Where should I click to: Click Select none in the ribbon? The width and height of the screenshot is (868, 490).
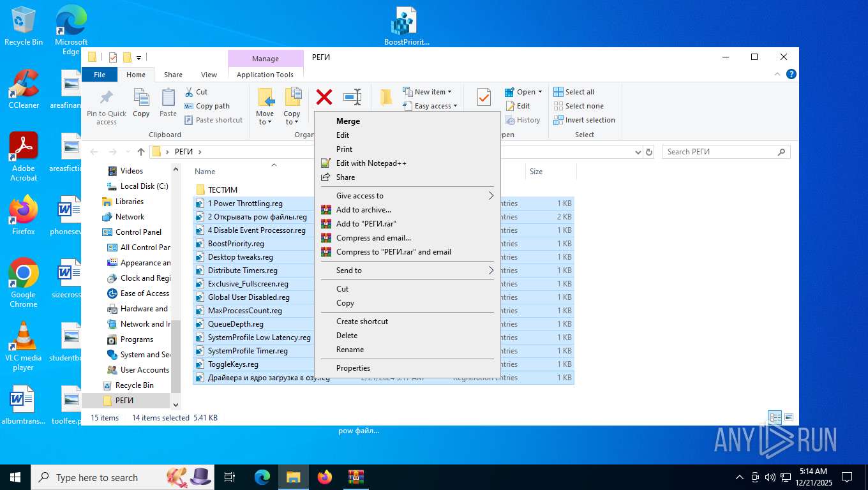tap(578, 106)
